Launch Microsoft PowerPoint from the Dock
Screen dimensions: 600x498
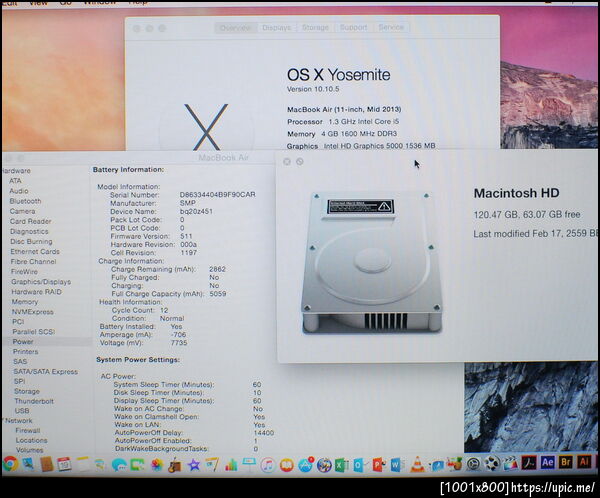378,465
